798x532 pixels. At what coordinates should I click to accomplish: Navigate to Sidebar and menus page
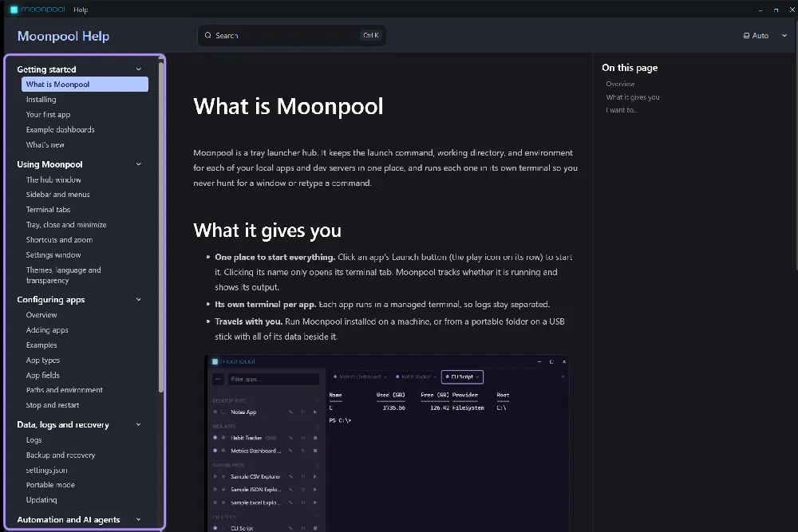point(58,195)
